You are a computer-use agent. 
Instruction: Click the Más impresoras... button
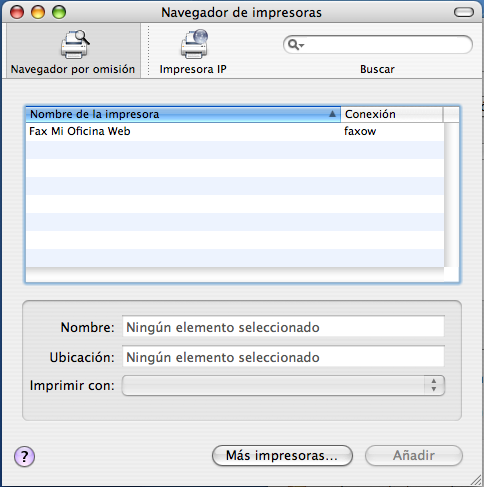tap(282, 455)
